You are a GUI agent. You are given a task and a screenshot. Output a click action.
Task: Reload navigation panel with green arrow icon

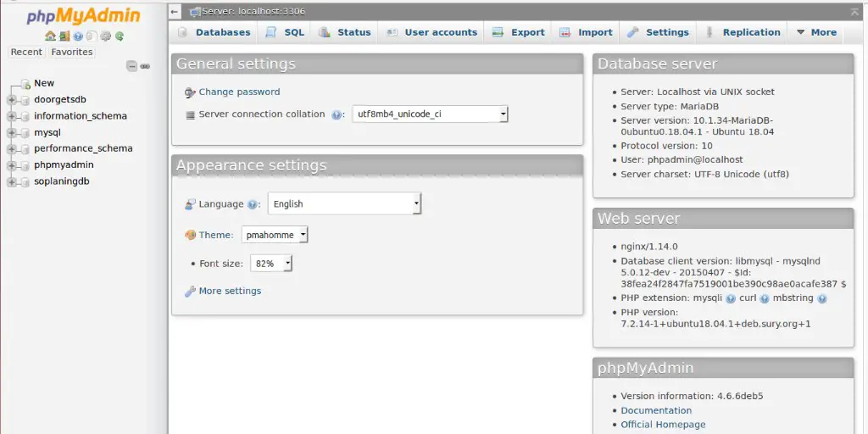120,36
